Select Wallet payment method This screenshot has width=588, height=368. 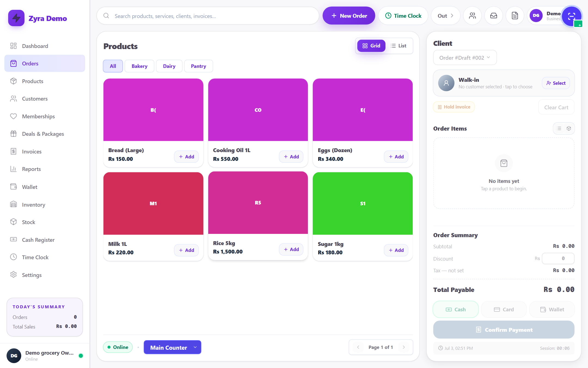[x=552, y=309]
